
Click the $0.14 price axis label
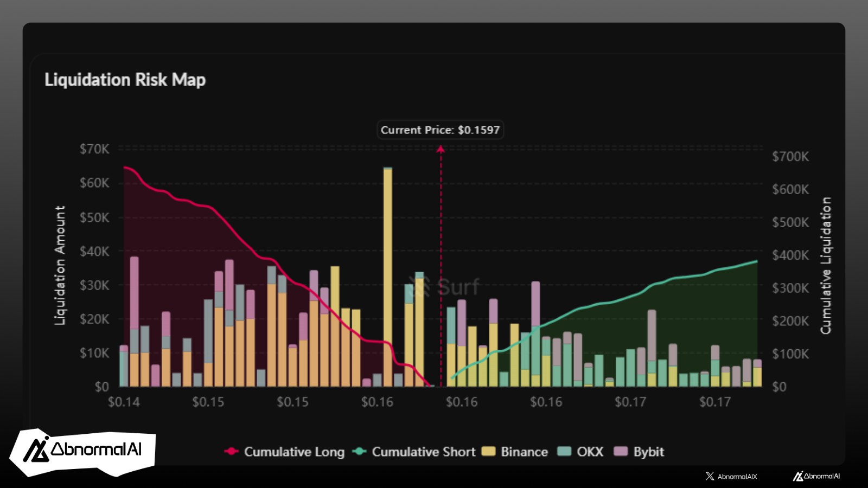pyautogui.click(x=124, y=402)
